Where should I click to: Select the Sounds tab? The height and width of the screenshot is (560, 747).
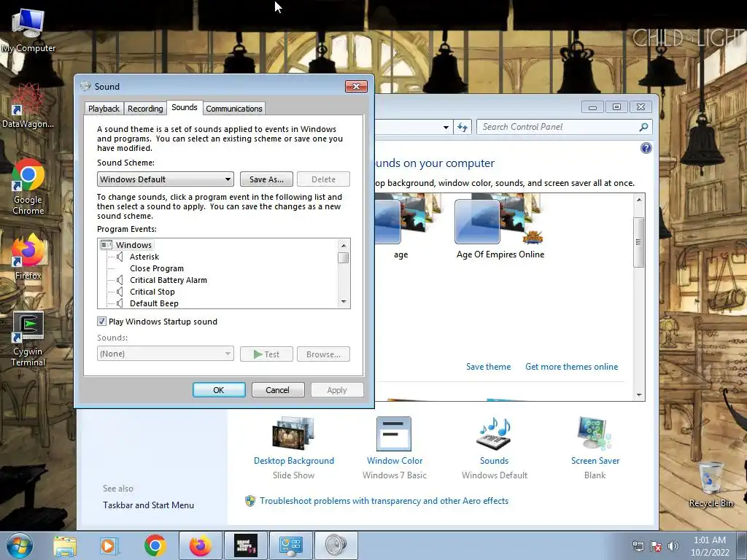[185, 108]
